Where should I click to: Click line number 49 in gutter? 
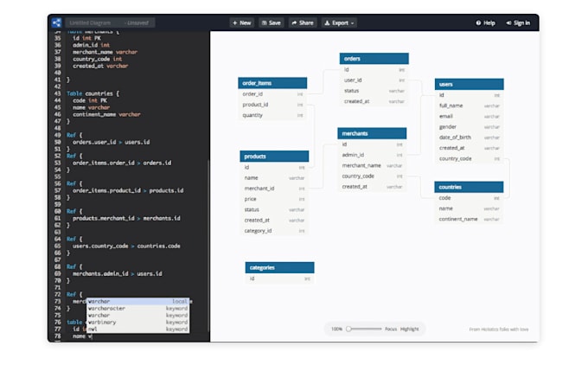point(57,135)
